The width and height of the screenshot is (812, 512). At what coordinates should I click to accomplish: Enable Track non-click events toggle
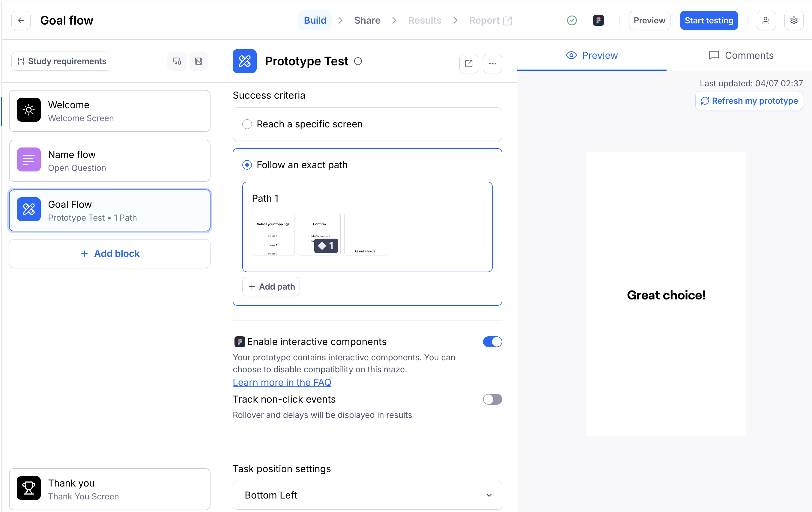tap(492, 399)
